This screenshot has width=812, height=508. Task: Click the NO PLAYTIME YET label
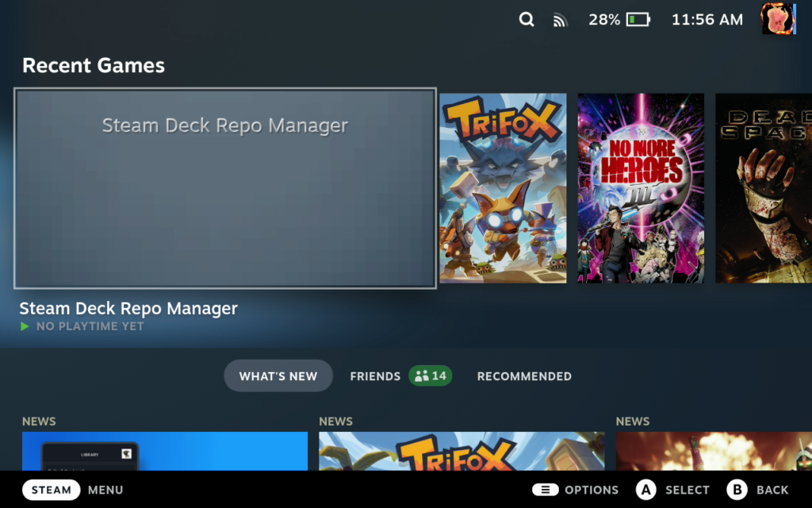90,326
